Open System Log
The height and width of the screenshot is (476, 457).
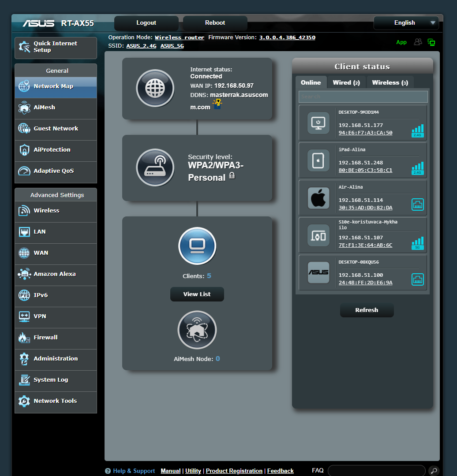[56, 381]
